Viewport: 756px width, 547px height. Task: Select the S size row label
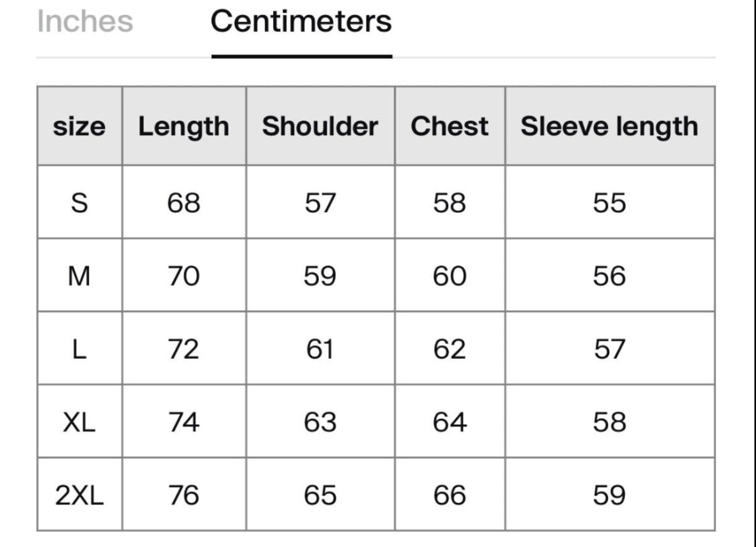pyautogui.click(x=79, y=203)
